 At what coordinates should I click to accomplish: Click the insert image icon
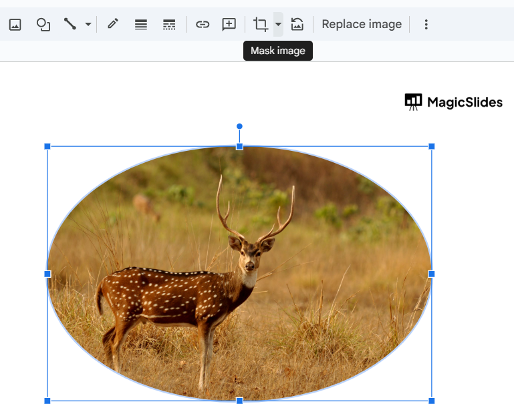click(x=15, y=25)
